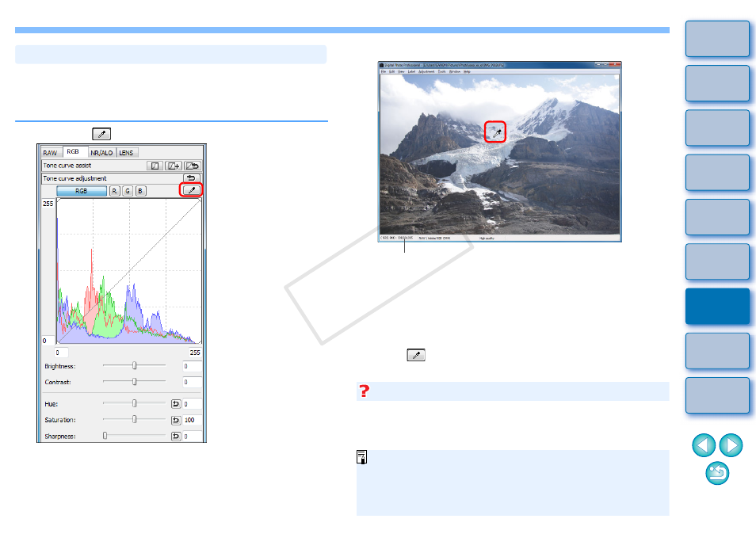The image size is (756, 534).
Task: Click the mountain photo in the edit window
Action: (x=500, y=154)
